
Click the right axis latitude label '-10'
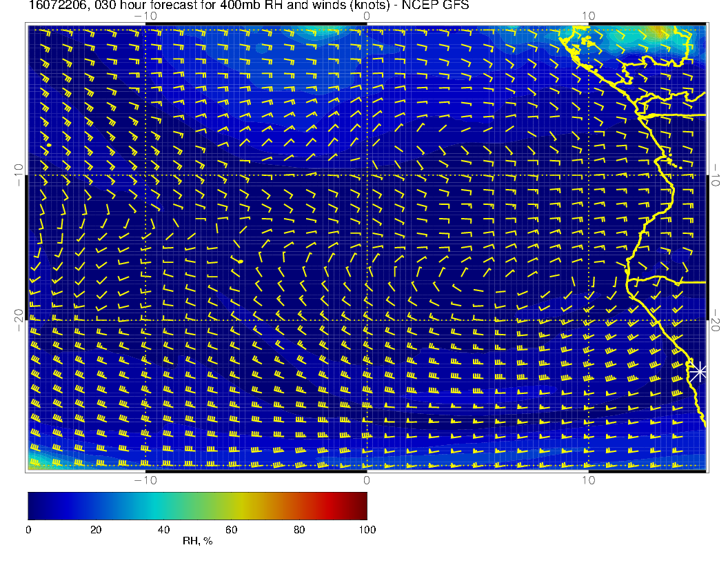pyautogui.click(x=715, y=175)
